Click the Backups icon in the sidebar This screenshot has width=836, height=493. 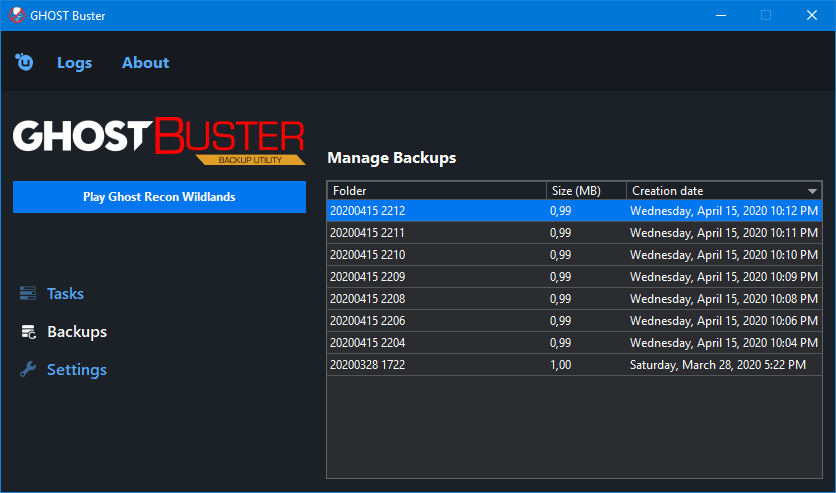coord(28,332)
